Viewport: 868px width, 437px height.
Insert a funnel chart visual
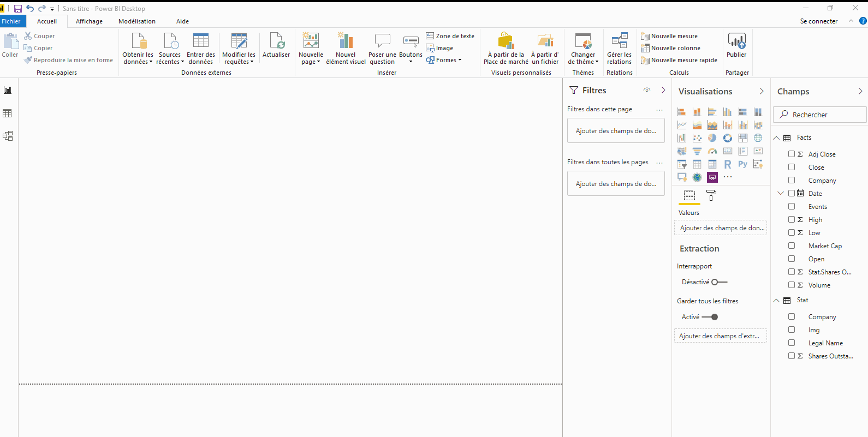pyautogui.click(x=697, y=151)
